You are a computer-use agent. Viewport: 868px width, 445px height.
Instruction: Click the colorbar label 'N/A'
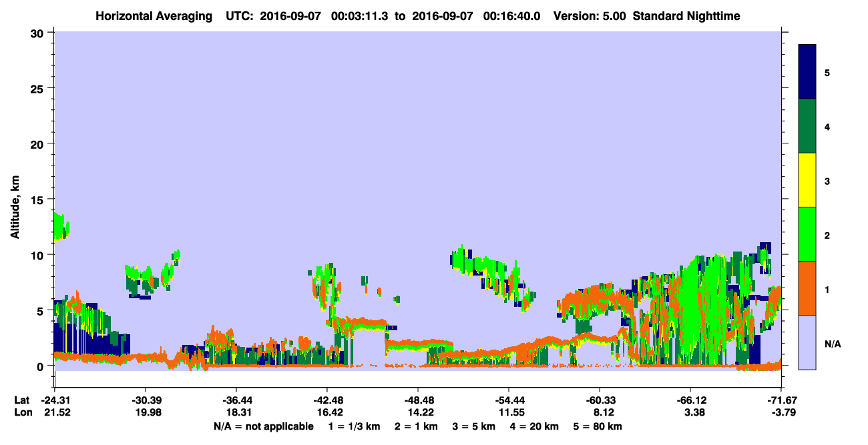[832, 344]
